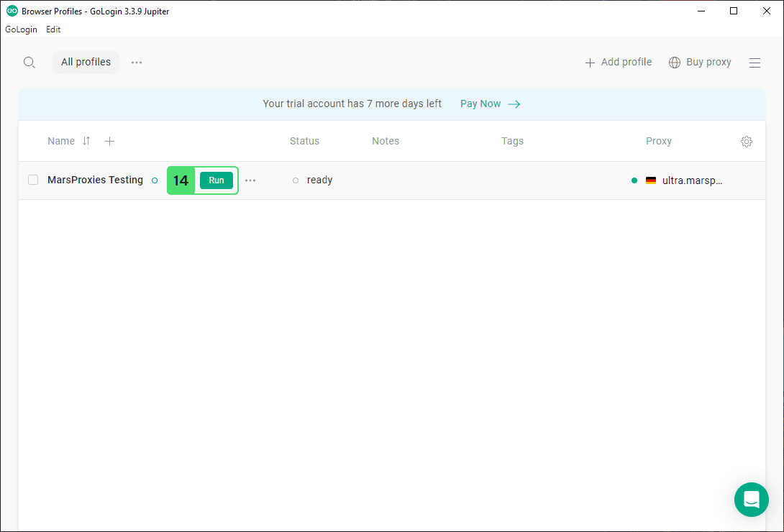Click the ultra.marsp proxy address
Image resolution: width=784 pixels, height=532 pixels.
692,180
